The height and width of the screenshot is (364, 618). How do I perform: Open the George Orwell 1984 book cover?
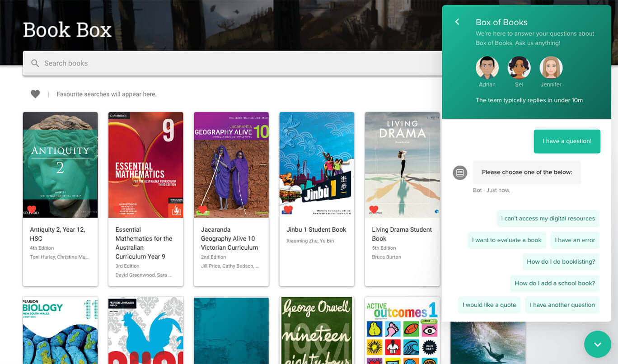[x=316, y=330]
